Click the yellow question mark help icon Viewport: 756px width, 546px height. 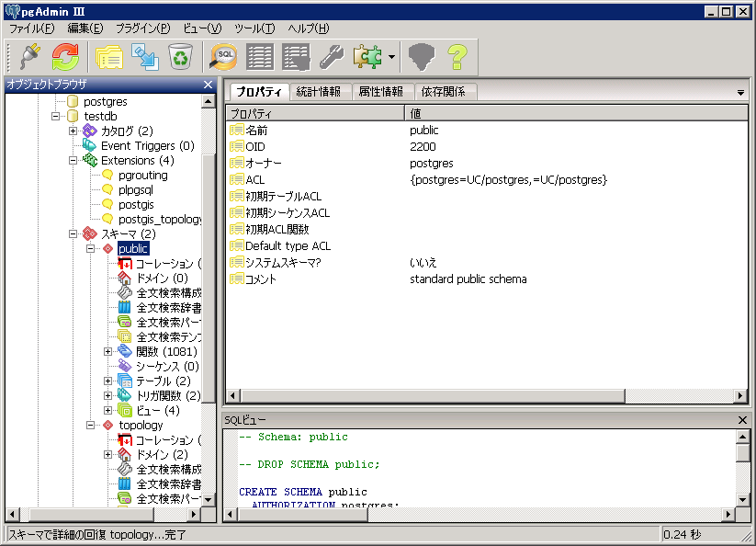point(457,57)
